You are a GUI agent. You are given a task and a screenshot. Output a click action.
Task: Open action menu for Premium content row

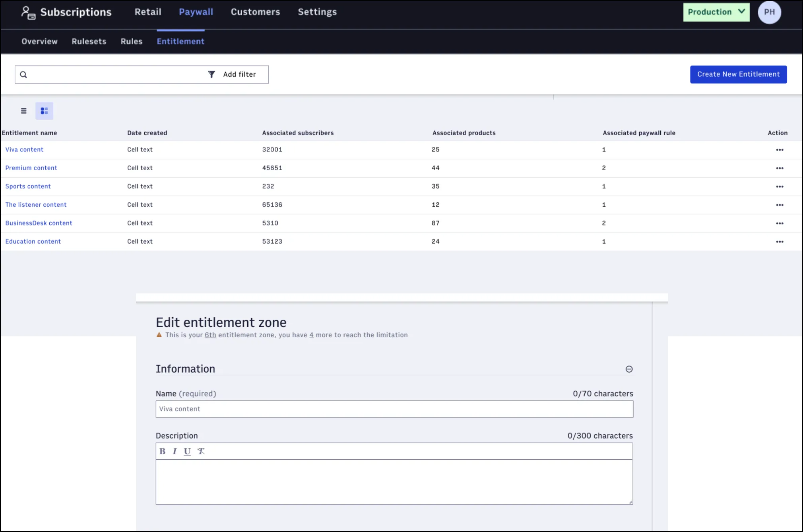tap(780, 168)
